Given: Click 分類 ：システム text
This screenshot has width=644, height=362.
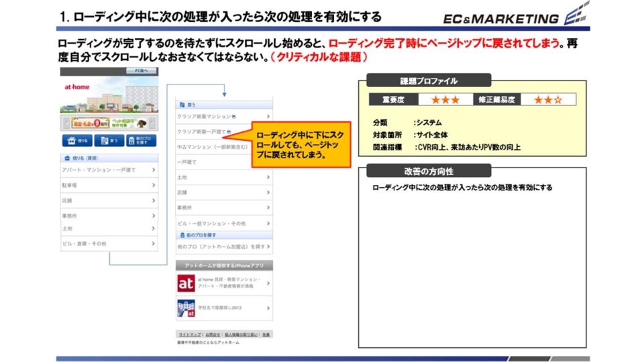Looking at the screenshot, I should pos(407,122).
